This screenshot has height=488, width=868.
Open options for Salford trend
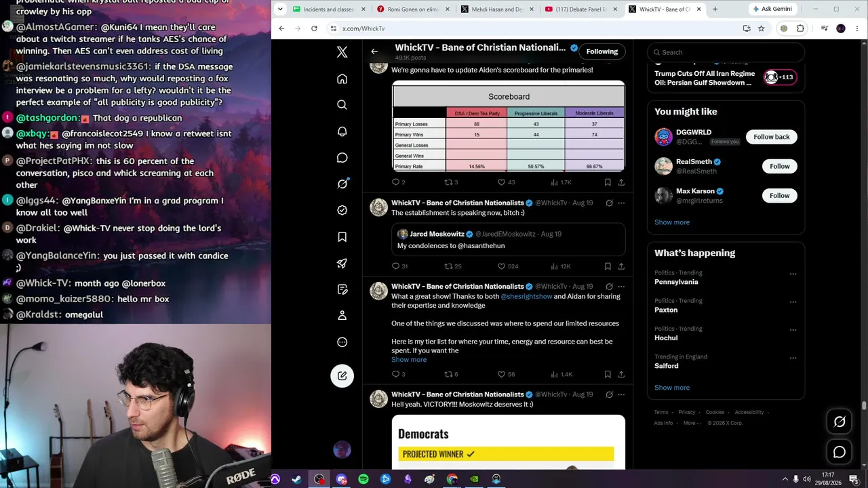click(793, 358)
